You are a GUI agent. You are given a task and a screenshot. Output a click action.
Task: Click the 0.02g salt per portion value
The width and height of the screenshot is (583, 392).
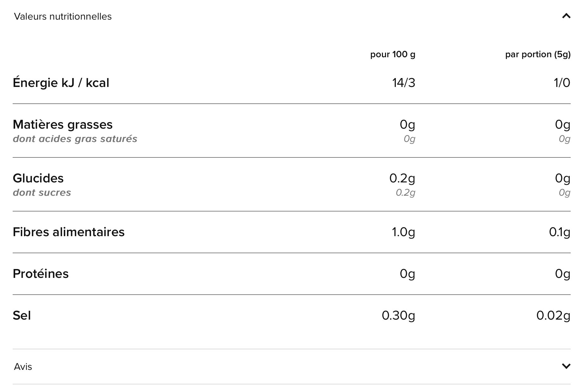pos(553,315)
